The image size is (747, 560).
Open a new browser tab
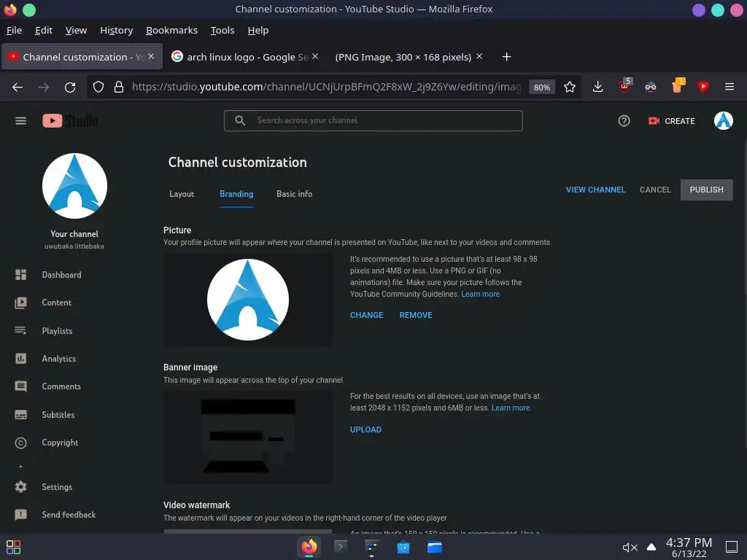(x=506, y=57)
